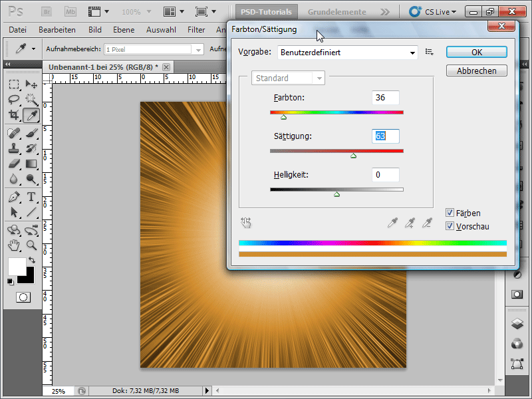Viewport: 532px width, 399px height.
Task: Click the Helligkeit value field
Action: point(386,175)
